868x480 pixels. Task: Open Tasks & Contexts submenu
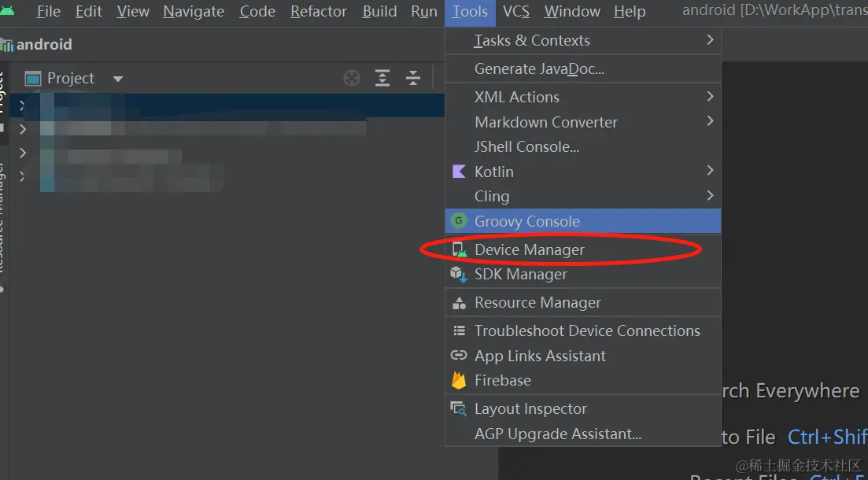(583, 40)
